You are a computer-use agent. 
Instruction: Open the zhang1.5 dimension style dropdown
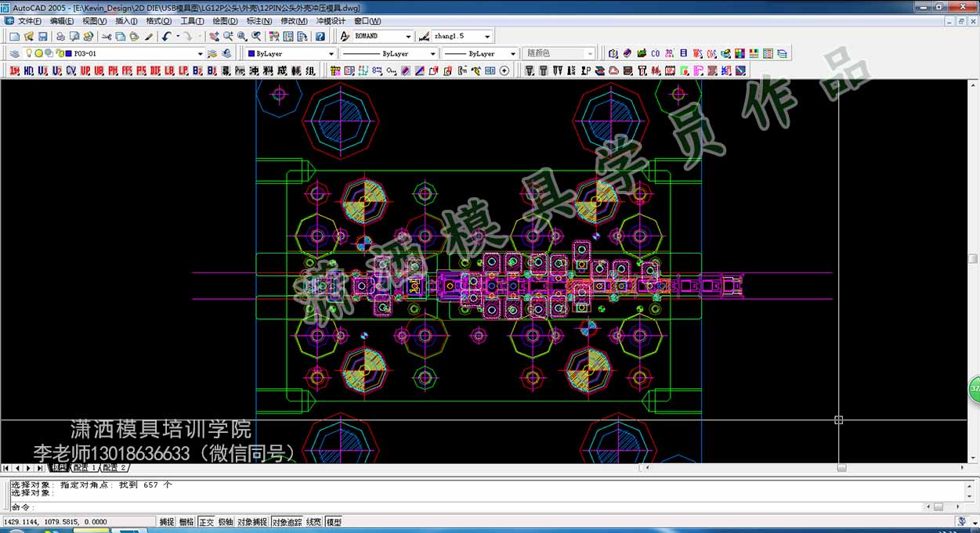pyautogui.click(x=486, y=37)
